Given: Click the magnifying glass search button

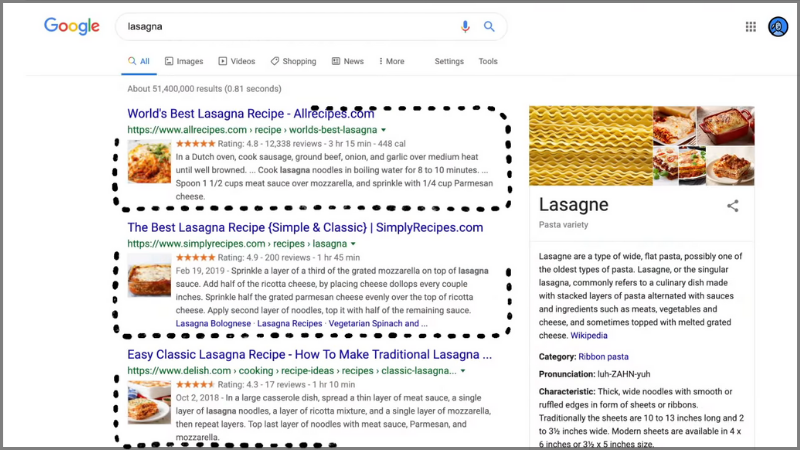Looking at the screenshot, I should tap(489, 26).
